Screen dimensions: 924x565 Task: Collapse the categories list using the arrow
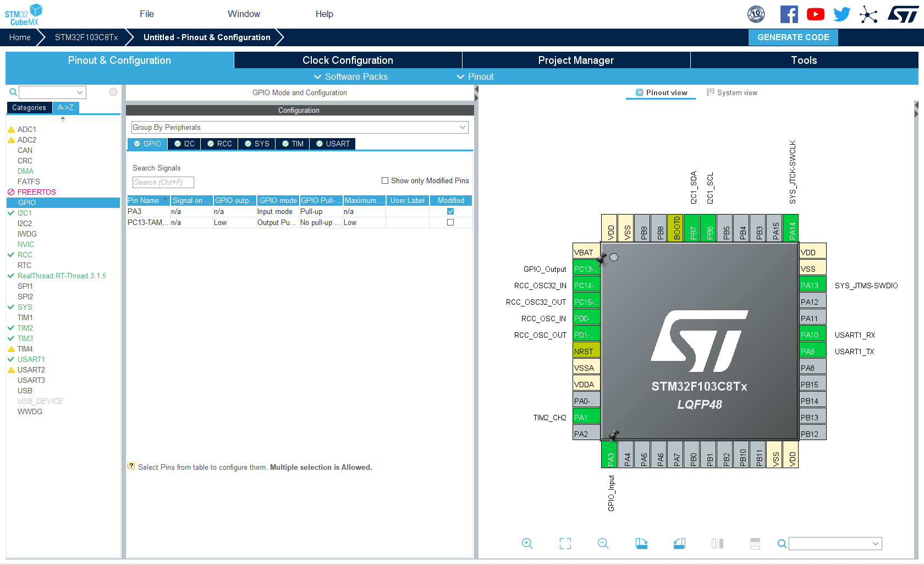point(63,119)
